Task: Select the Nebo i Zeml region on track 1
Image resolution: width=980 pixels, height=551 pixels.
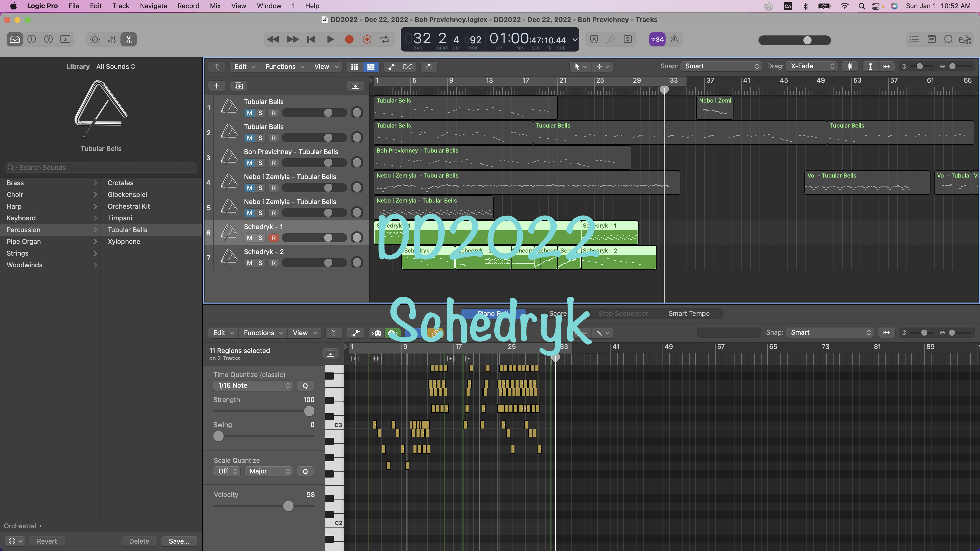Action: (x=715, y=108)
